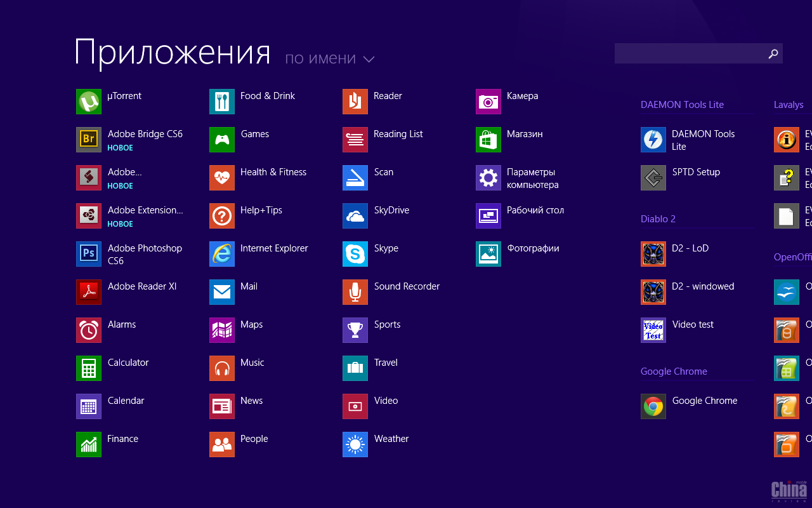812x508 pixels.
Task: Click the 'Reading List' label text
Action: 398,134
